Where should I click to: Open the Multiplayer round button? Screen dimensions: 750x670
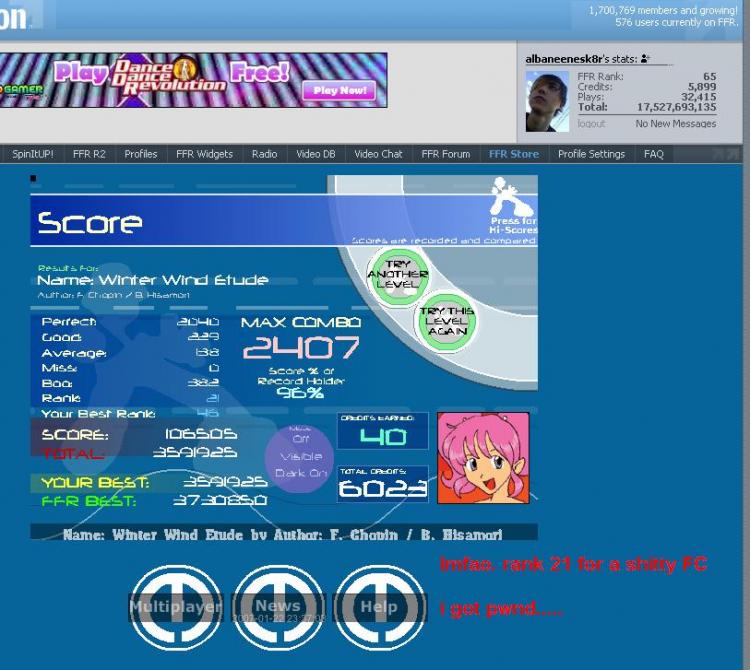(x=176, y=607)
